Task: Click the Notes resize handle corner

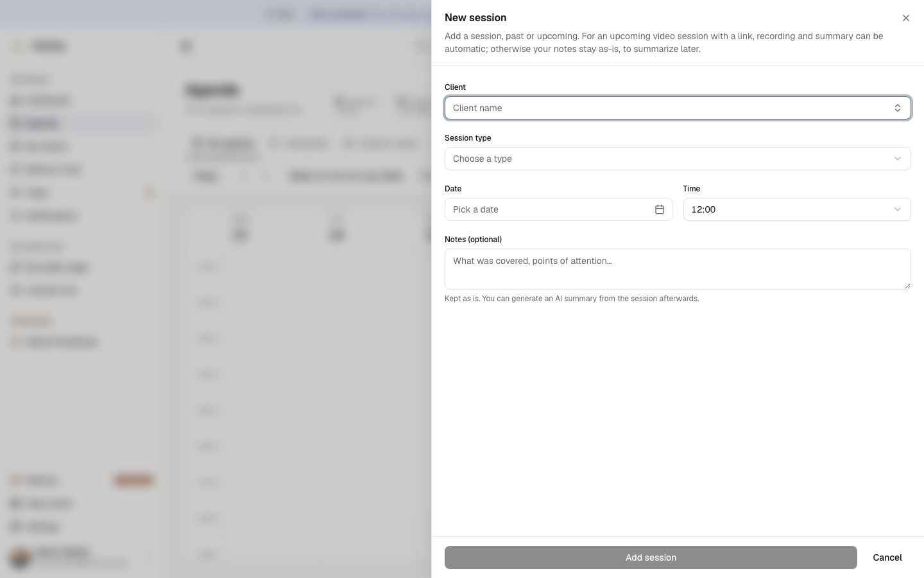Action: pos(907,286)
